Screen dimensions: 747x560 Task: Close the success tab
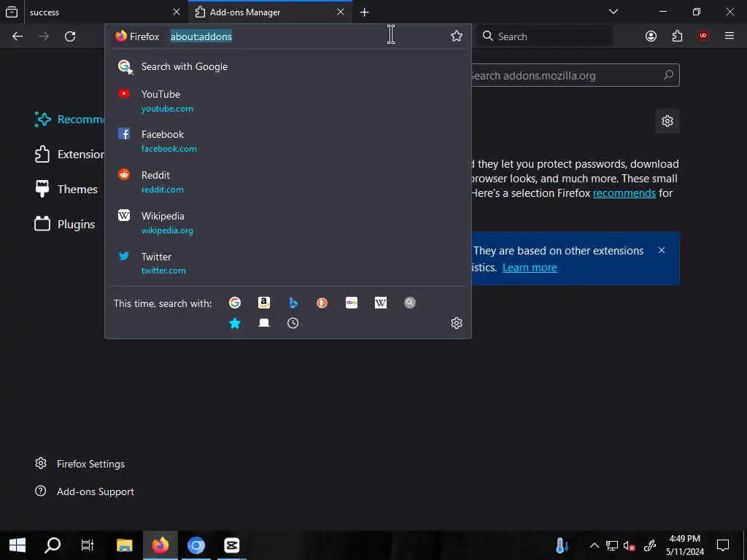tap(177, 12)
